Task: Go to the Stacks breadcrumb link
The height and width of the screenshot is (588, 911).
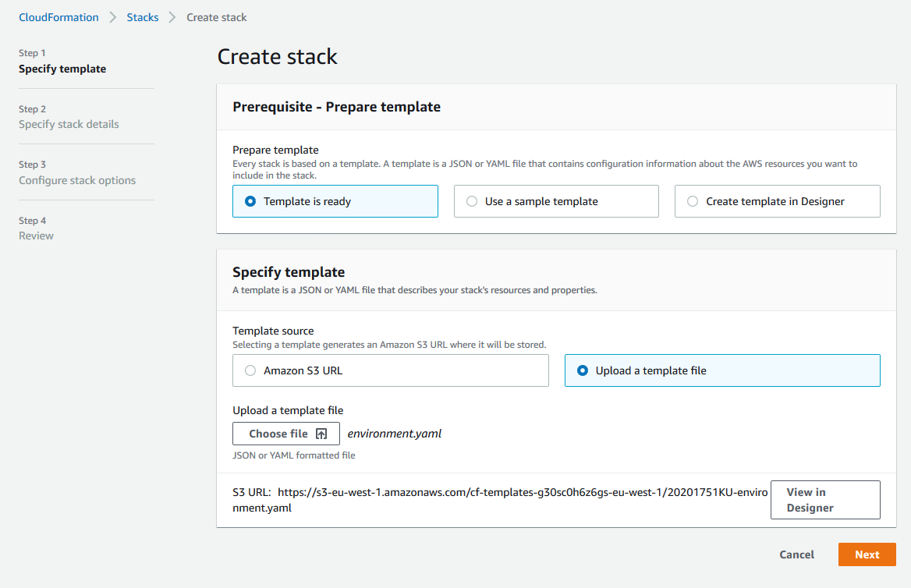Action: 142,17
